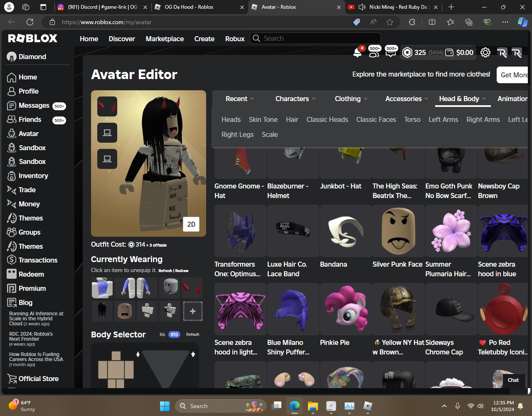Select Skin Tone submenu item
The height and width of the screenshot is (416, 532).
(263, 119)
